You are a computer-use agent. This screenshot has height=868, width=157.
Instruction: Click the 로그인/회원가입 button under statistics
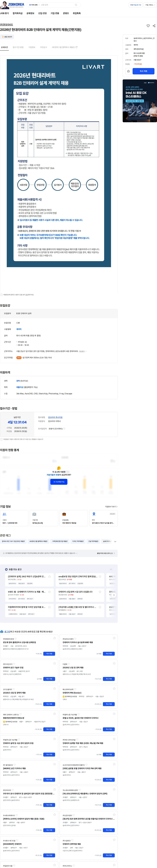(59, 482)
